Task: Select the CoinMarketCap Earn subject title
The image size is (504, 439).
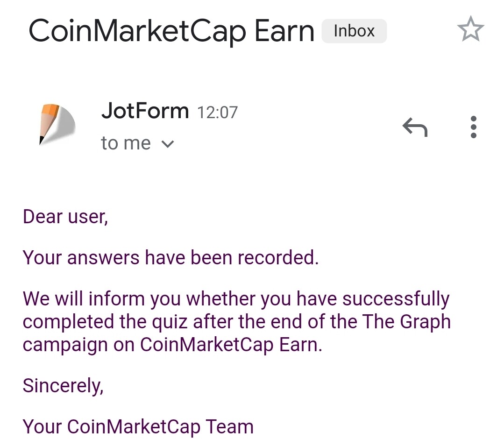Action: (x=171, y=31)
